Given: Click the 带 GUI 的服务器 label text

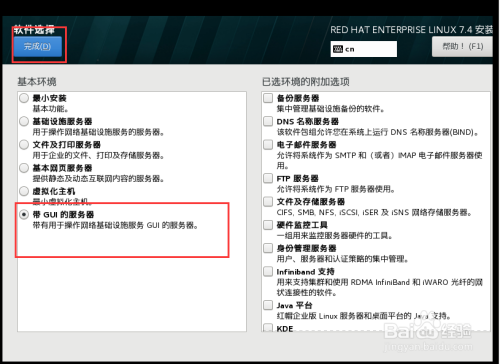Looking at the screenshot, I should (63, 215).
